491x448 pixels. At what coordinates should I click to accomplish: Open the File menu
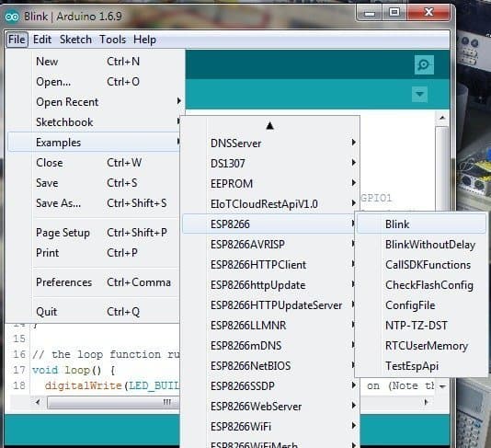(17, 40)
